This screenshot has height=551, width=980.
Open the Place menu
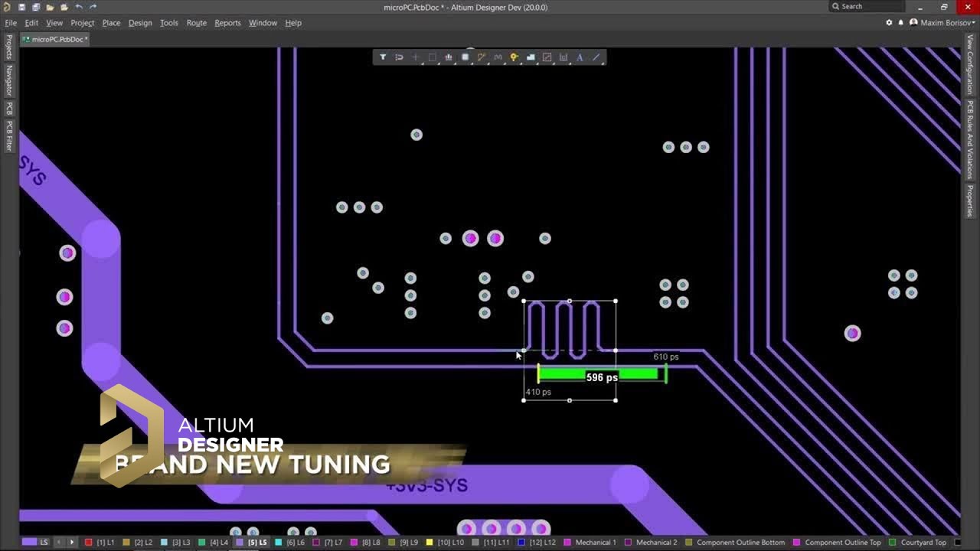click(112, 23)
